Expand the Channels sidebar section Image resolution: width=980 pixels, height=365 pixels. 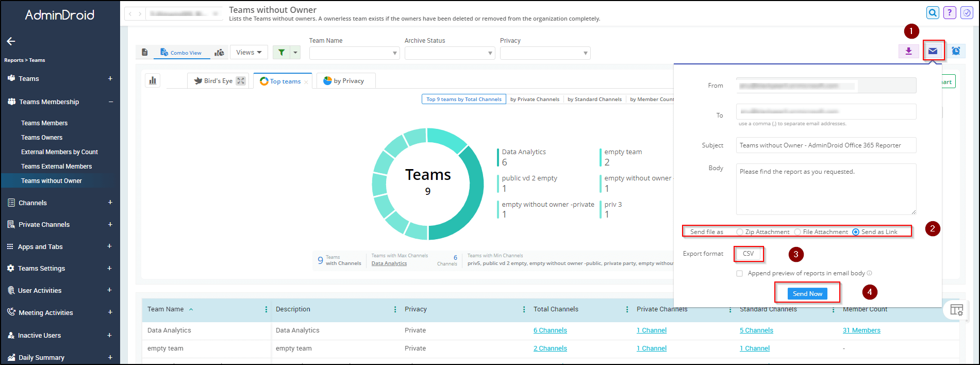110,203
